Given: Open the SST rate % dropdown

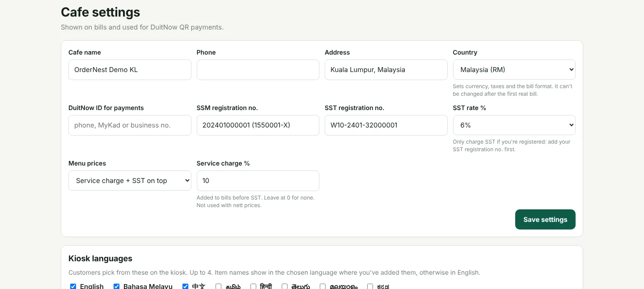Looking at the screenshot, I should click(x=514, y=125).
